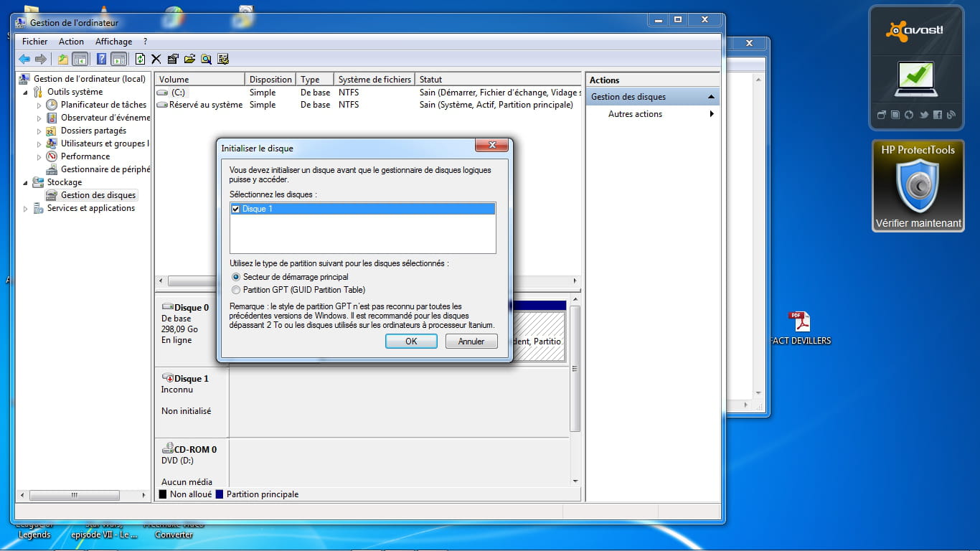Click the Refresh icon with green arrows
Image resolution: width=980 pixels, height=551 pixels.
[x=140, y=59]
